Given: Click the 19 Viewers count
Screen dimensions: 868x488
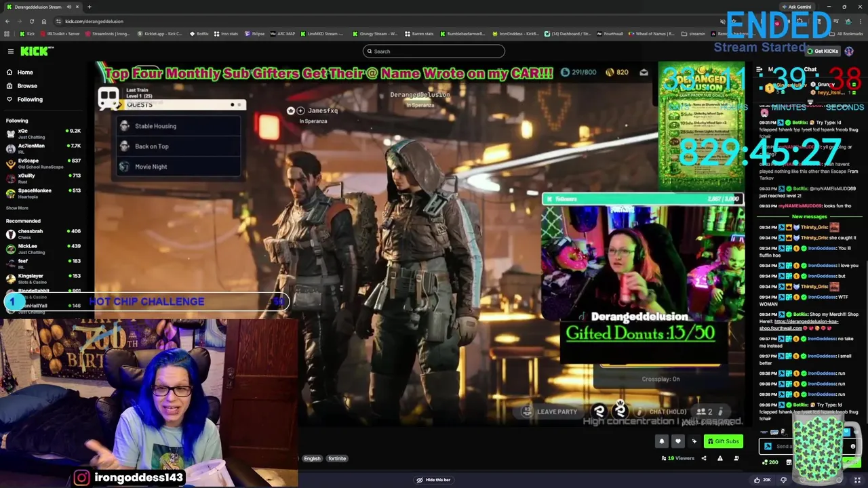Looking at the screenshot, I should tap(678, 458).
